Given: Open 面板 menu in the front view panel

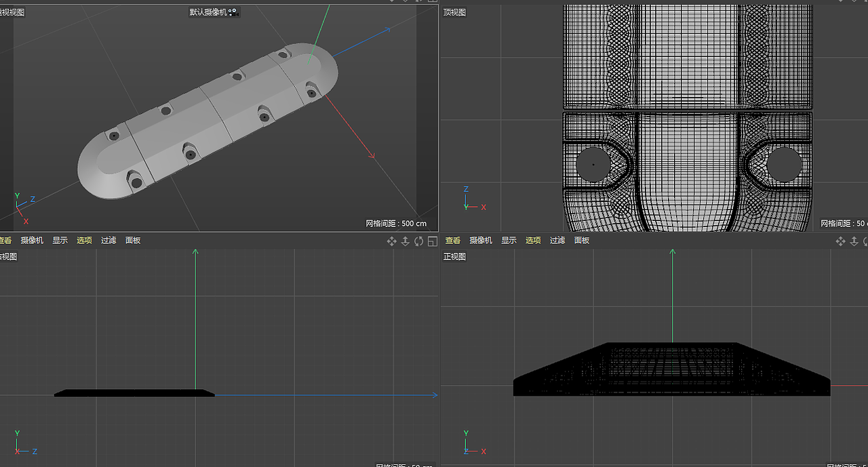Looking at the screenshot, I should 582,241.
